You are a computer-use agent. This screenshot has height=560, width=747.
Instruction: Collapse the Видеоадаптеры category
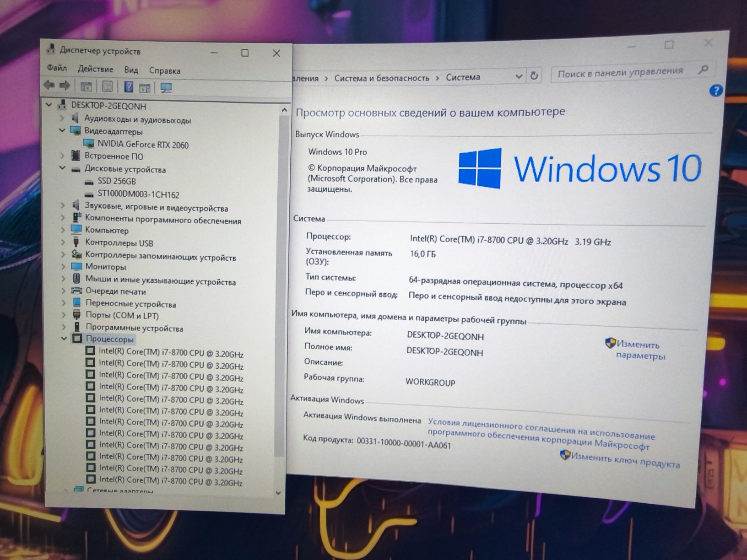pos(62,130)
